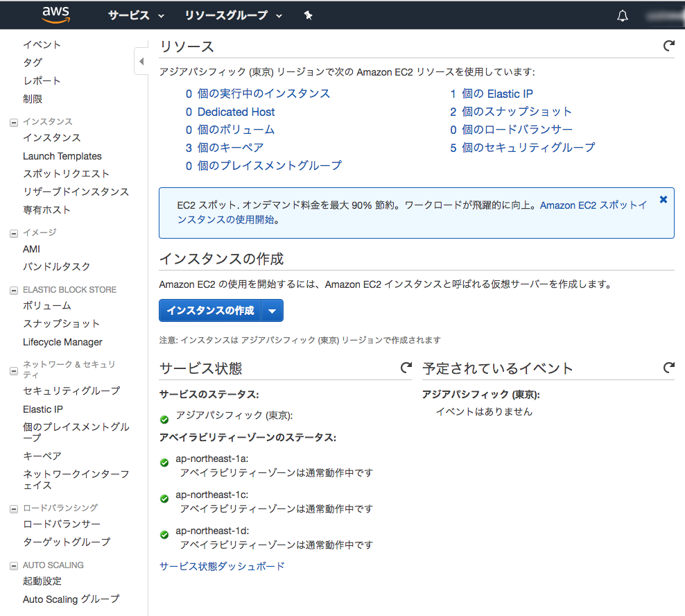
Task: Select スポットリクエスト in sidebar
Action: click(66, 174)
